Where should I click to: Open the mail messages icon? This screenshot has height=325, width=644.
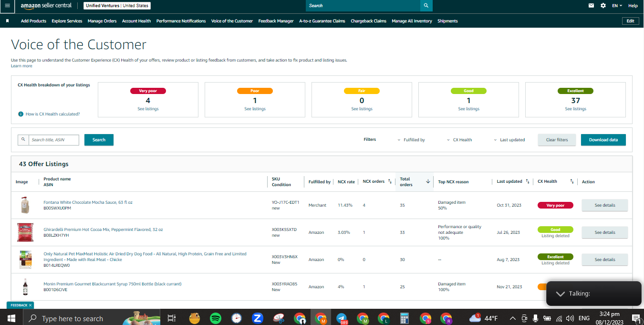point(592,6)
